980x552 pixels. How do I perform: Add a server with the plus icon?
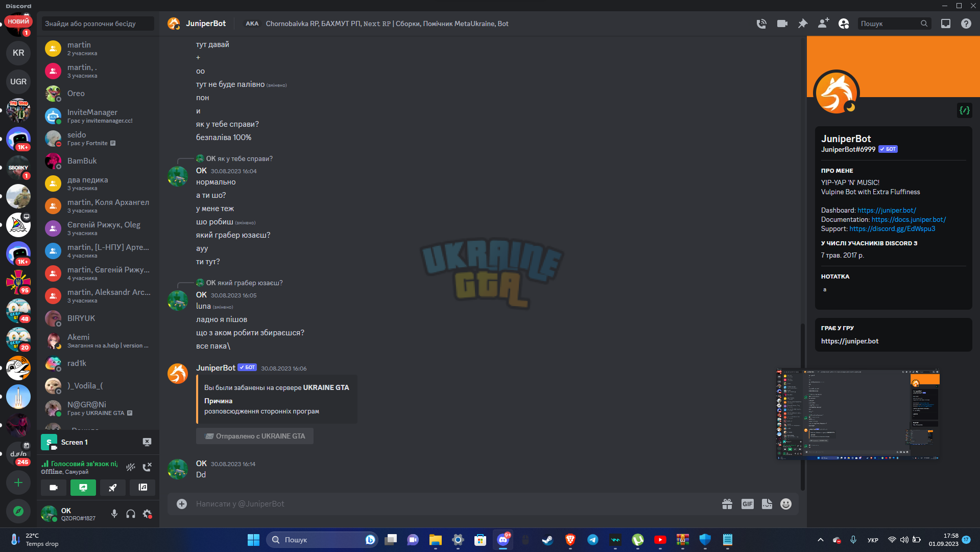tap(18, 482)
